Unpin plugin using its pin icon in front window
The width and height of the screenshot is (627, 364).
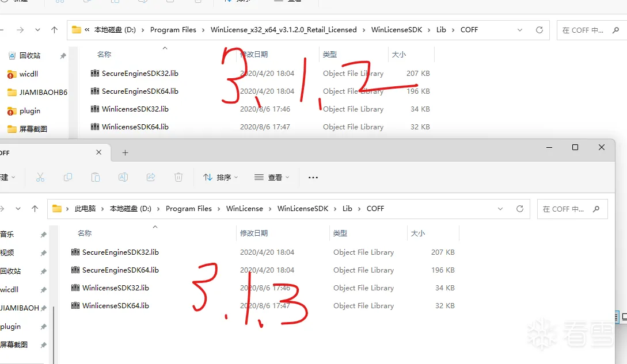[44, 327]
